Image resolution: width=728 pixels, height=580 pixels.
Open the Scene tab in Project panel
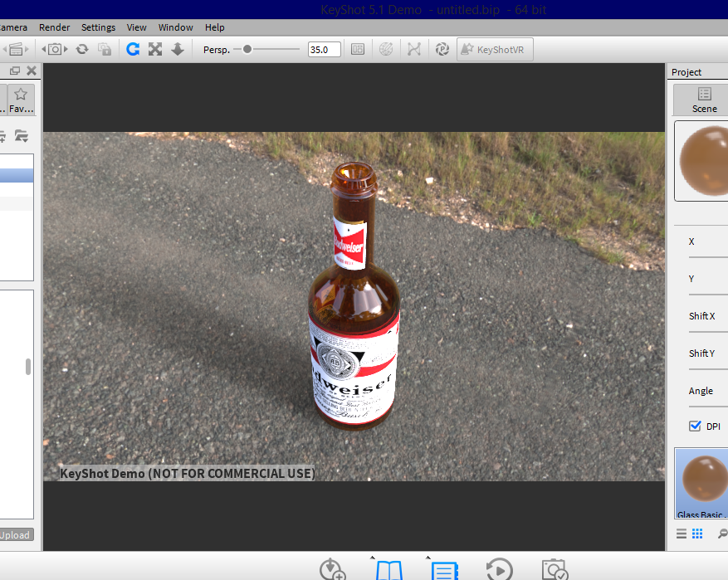click(x=703, y=100)
